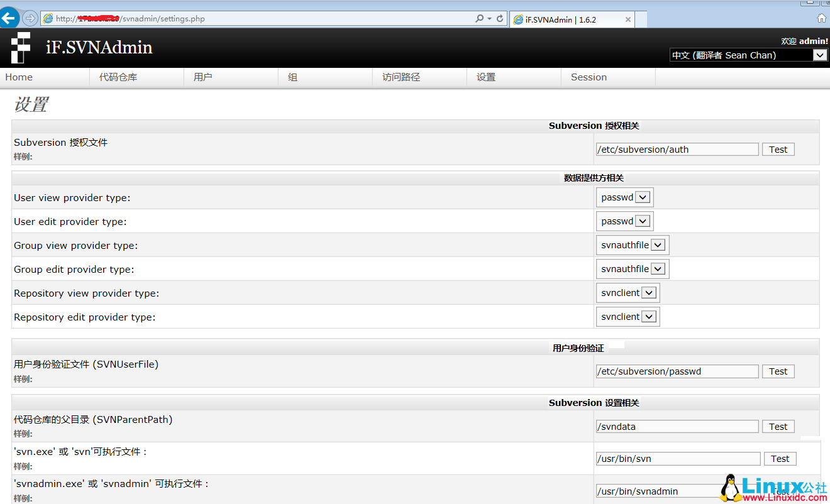Click the browser back navigation arrow
Viewport: 830px width, 504px height.
point(9,18)
